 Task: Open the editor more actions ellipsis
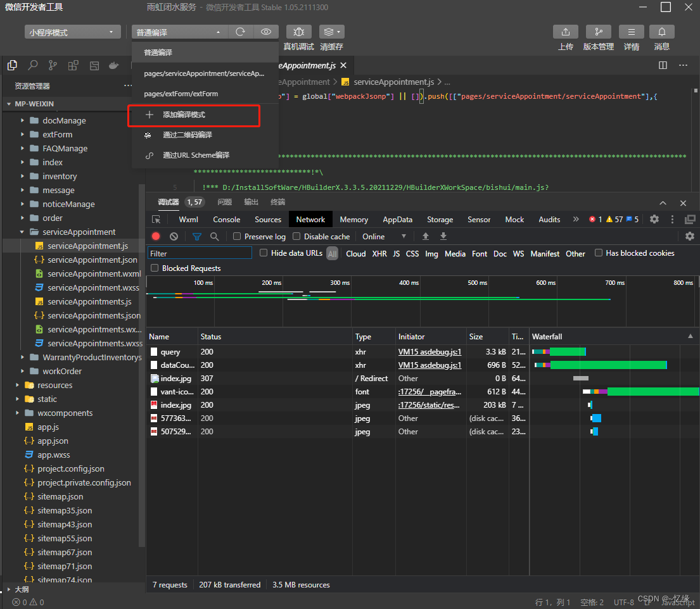683,65
